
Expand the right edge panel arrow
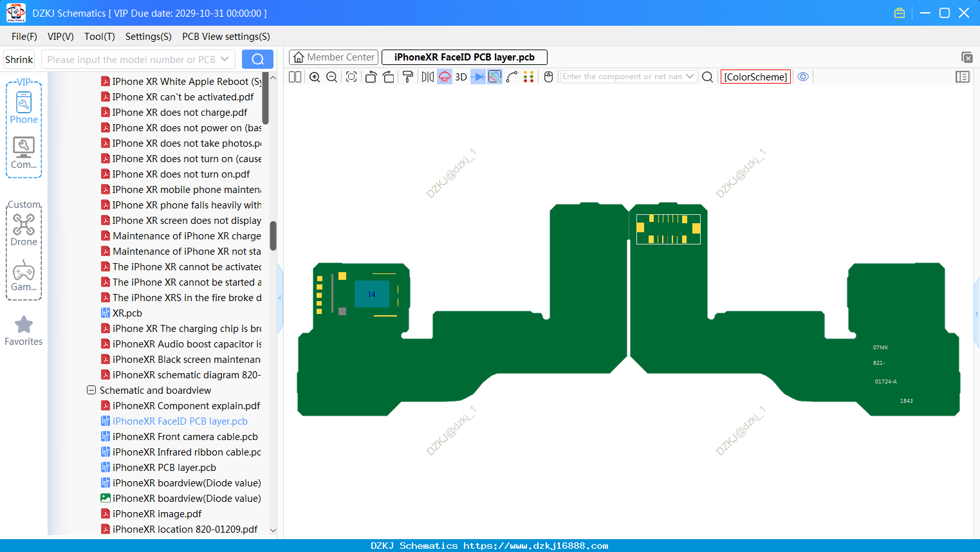pos(977,314)
